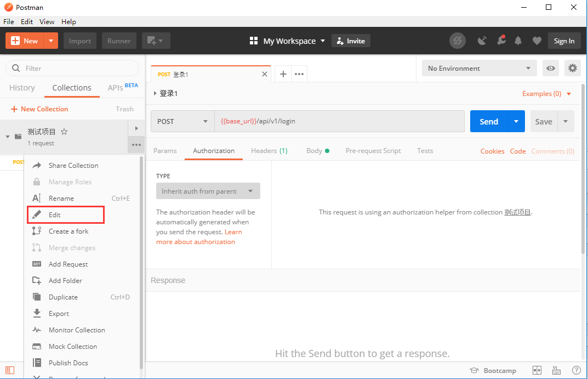This screenshot has width=588, height=379.
Task: Open tab options three-dots menu
Action: 299,74
